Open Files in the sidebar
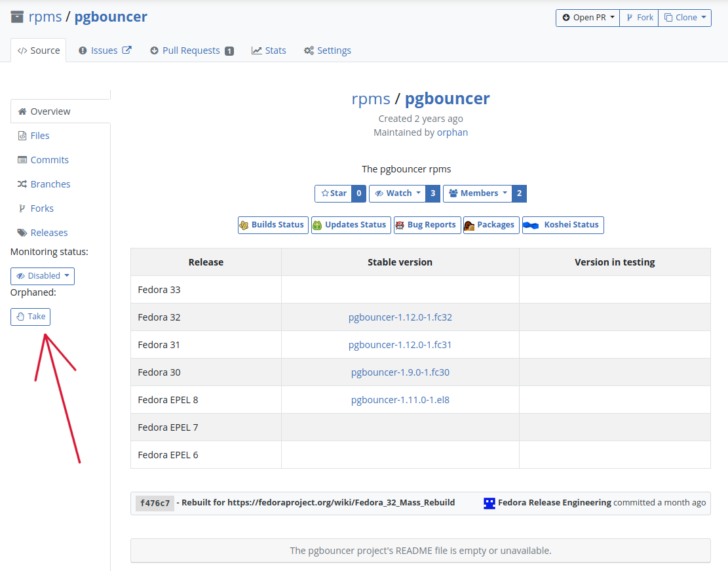Viewport: 728px width, 571px height. pyautogui.click(x=40, y=136)
